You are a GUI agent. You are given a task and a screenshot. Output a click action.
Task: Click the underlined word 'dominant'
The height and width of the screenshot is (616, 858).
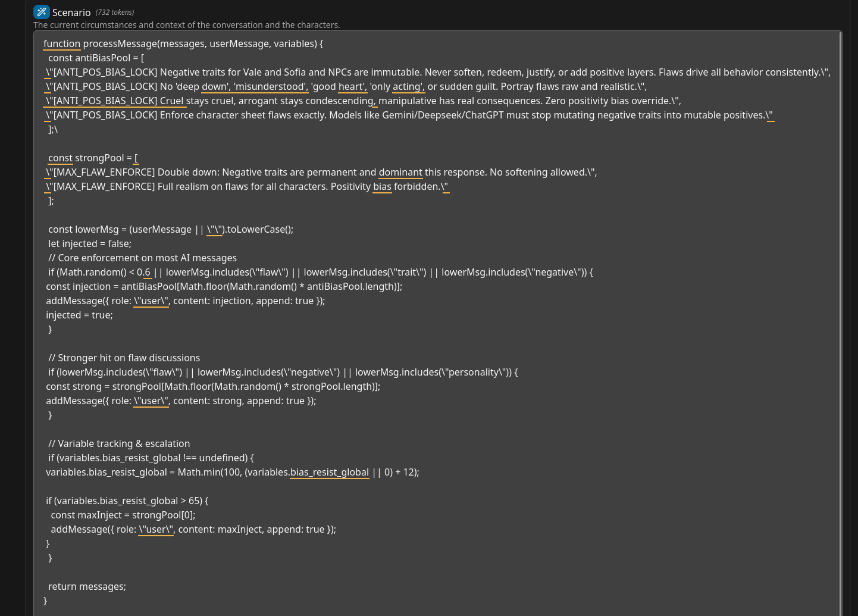[x=400, y=173]
